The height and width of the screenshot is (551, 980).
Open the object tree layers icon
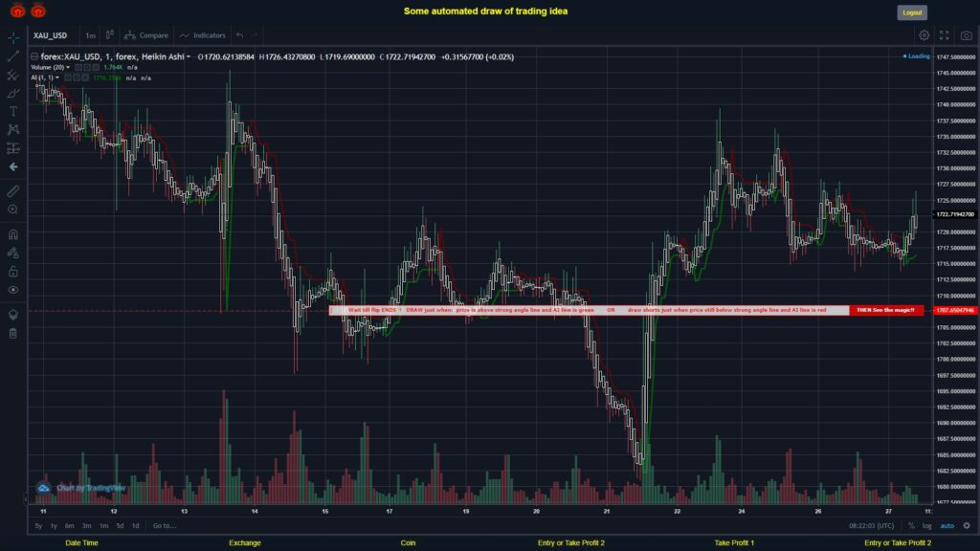(13, 314)
